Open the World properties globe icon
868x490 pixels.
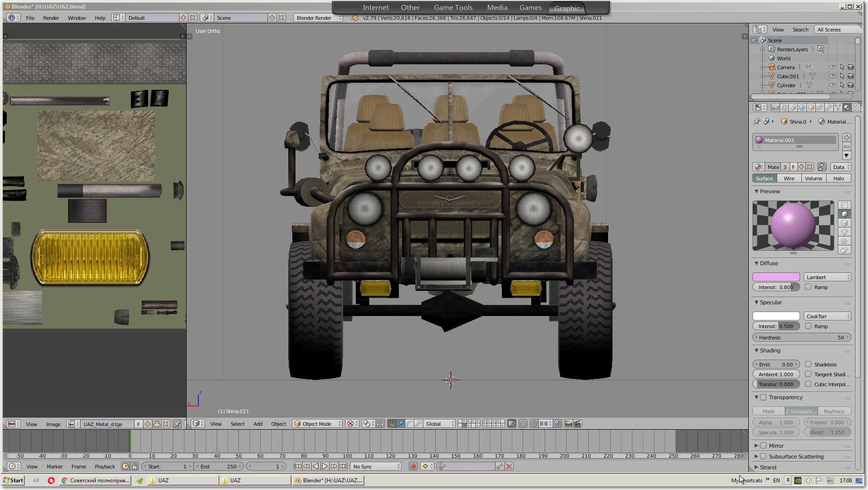click(802, 108)
